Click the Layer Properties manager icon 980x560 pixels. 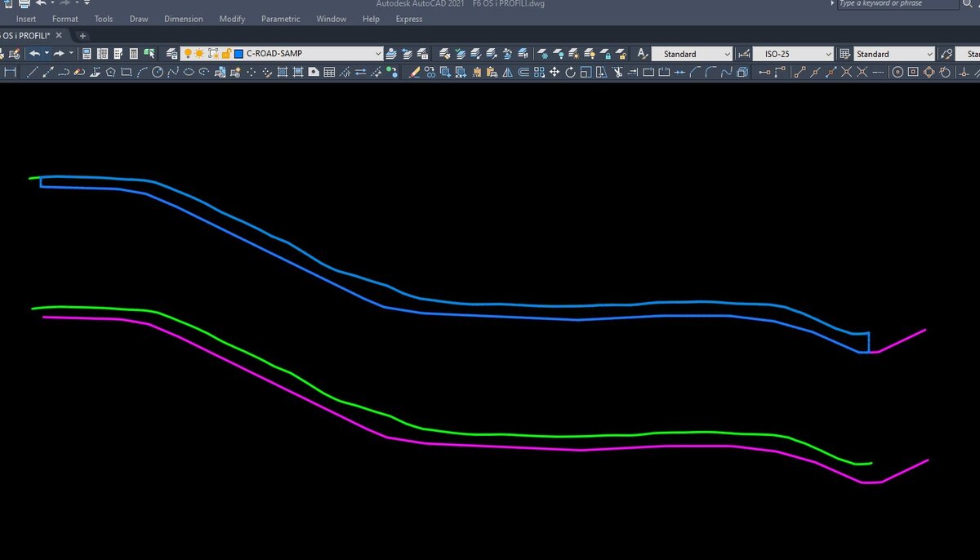pyautogui.click(x=171, y=54)
